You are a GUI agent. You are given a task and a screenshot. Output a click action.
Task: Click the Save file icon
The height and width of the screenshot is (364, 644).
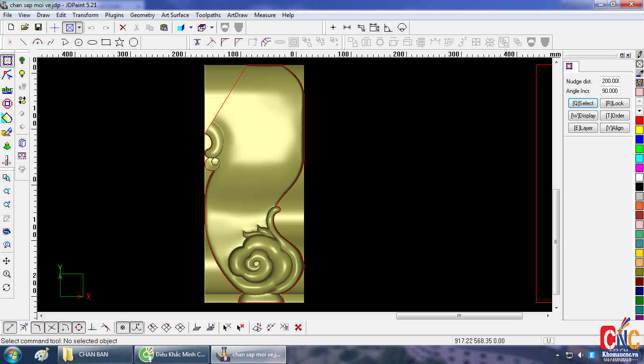(x=38, y=27)
